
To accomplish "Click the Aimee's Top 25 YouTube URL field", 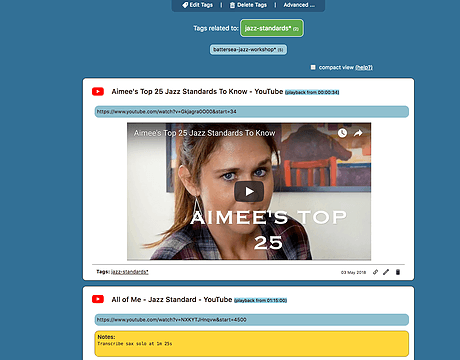I will tap(252, 112).
